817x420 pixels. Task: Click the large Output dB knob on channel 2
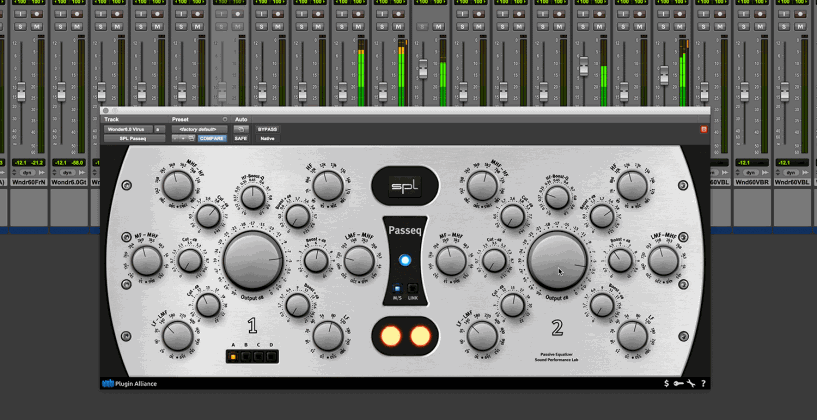pyautogui.click(x=557, y=260)
